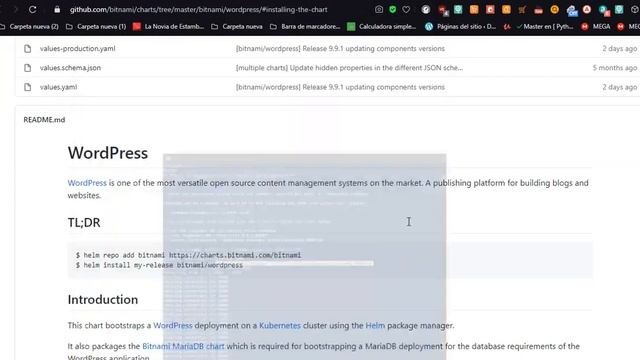Viewport: 640px width, 360px height.
Task: Click the Introduction heading
Action: [103, 300]
